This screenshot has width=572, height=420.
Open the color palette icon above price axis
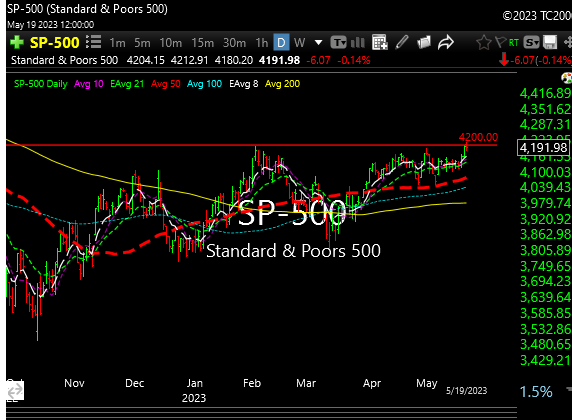click(567, 78)
